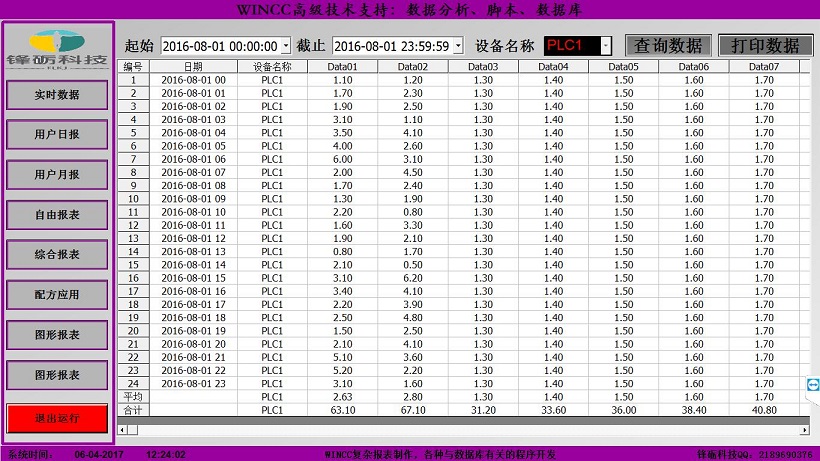Image resolution: width=820 pixels, height=461 pixels.
Task: Click row number 10 cell
Action: point(133,199)
